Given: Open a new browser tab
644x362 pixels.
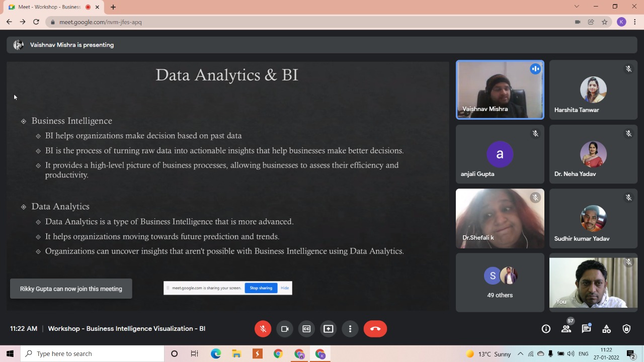Looking at the screenshot, I should pyautogui.click(x=113, y=7).
